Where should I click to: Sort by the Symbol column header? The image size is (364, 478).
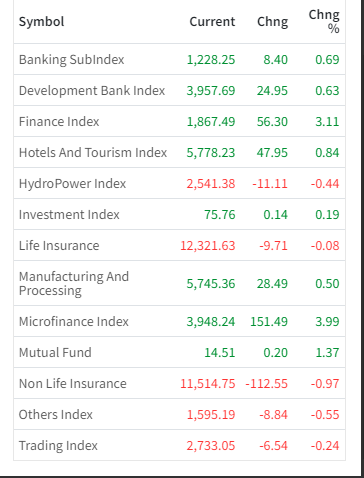click(x=41, y=22)
